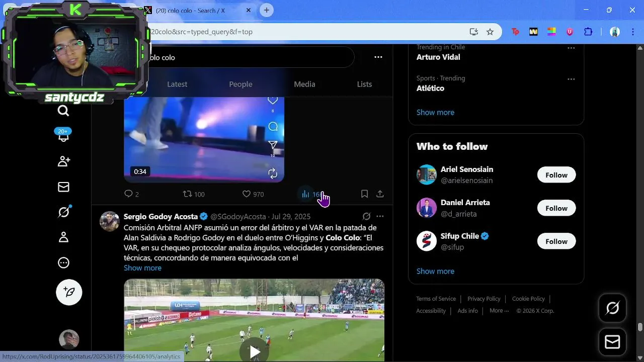Open More circle-dots icon in sidebar
Image resolution: width=644 pixels, height=362 pixels.
coord(64,262)
